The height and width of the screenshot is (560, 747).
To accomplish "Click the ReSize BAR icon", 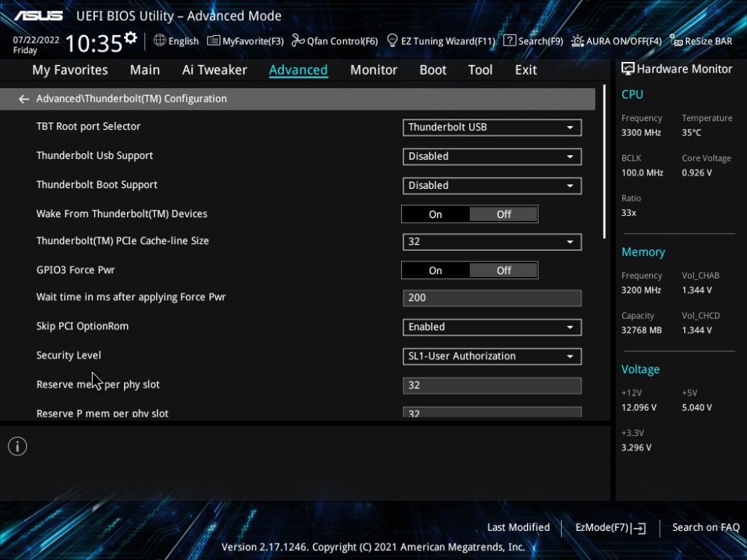I will click(x=676, y=41).
